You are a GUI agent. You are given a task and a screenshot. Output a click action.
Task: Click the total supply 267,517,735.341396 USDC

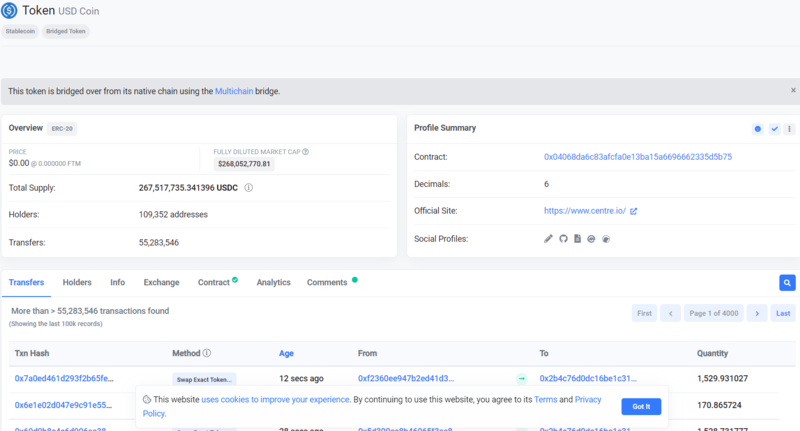click(188, 188)
